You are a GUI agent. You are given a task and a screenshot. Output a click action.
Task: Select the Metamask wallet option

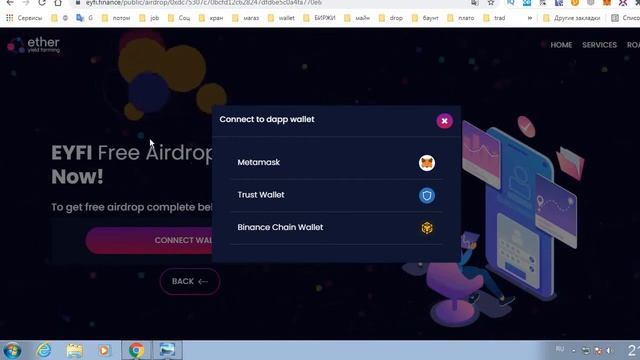[x=336, y=162]
